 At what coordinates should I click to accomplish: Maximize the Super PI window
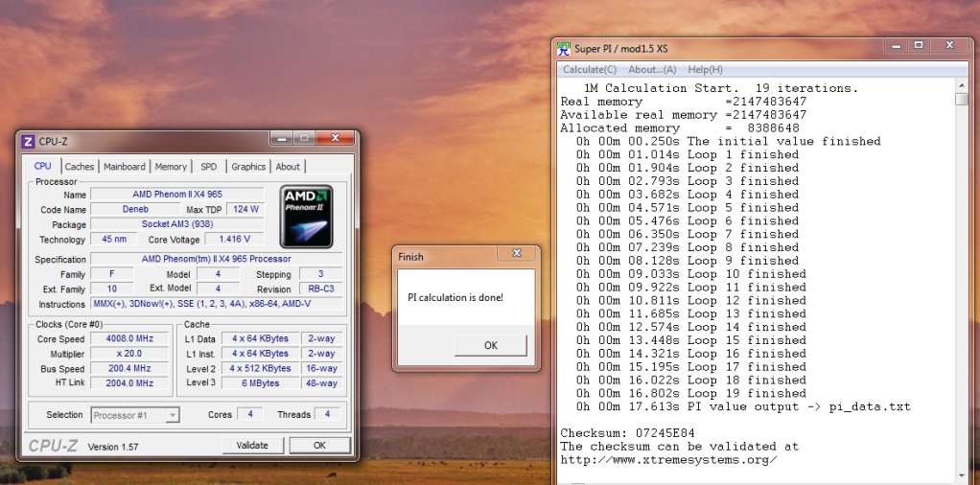click(x=918, y=46)
